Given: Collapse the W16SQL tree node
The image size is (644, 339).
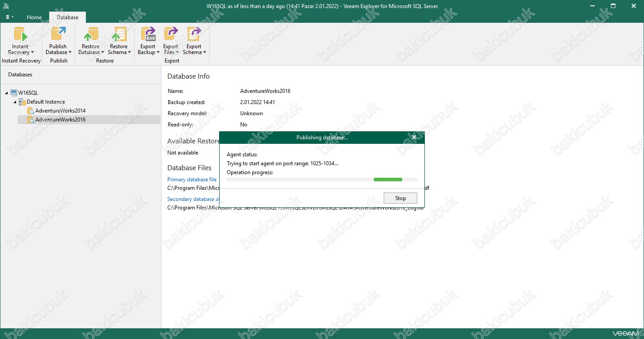Looking at the screenshot, I should click(x=7, y=93).
